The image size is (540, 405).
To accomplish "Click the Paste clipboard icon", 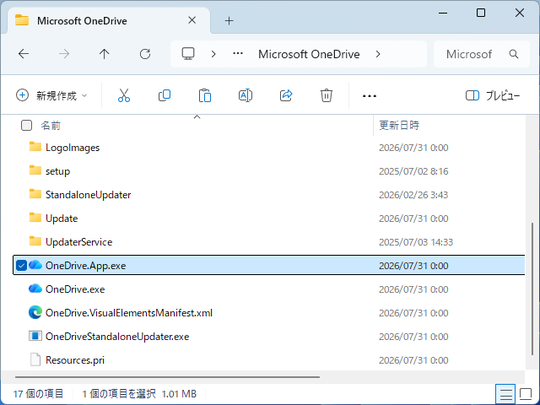I will pos(205,95).
